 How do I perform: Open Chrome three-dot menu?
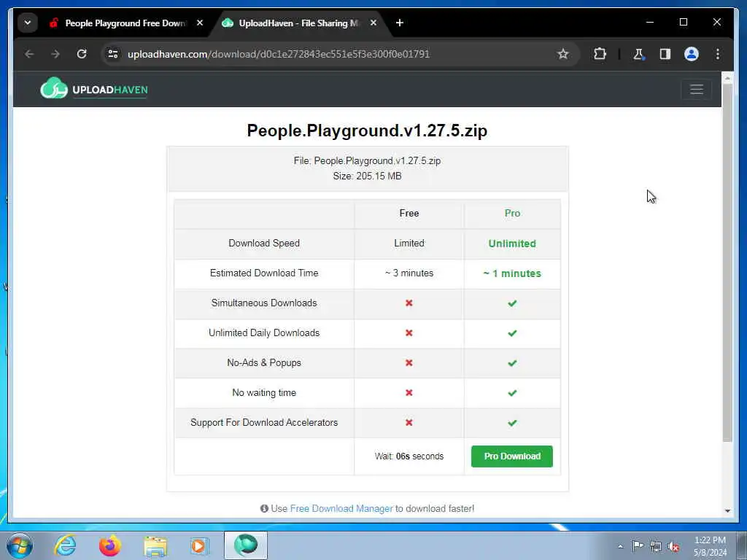pyautogui.click(x=718, y=54)
